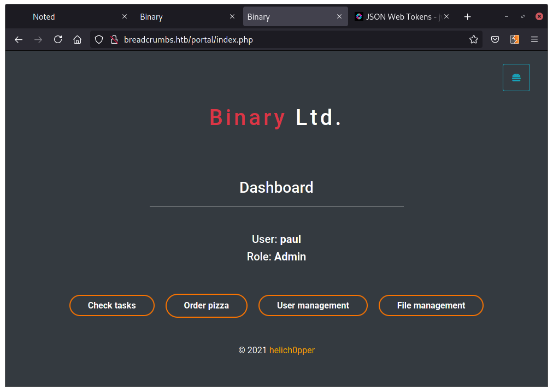Open the Firefox application menu

tap(534, 39)
